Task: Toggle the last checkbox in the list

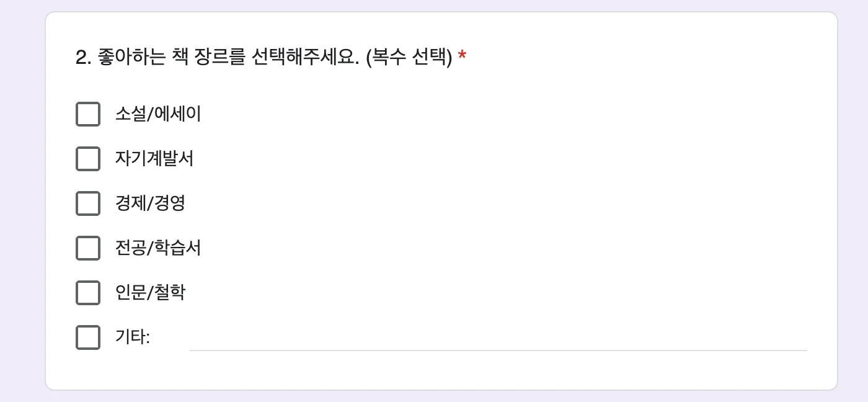Action: pos(88,337)
